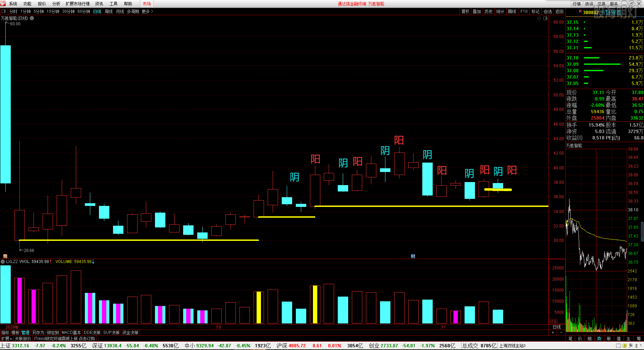The width and height of the screenshot is (644, 350).
Task: Open the 系统 menu
Action: [x=13, y=4]
